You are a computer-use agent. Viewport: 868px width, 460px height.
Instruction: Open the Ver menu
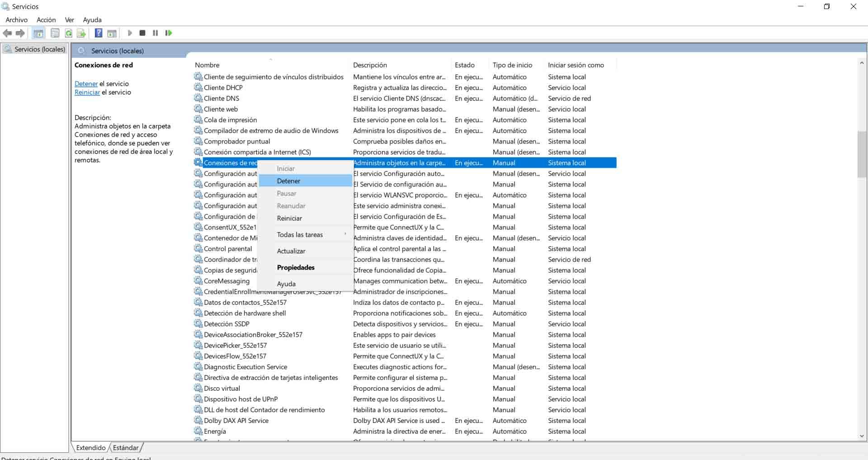coord(70,20)
